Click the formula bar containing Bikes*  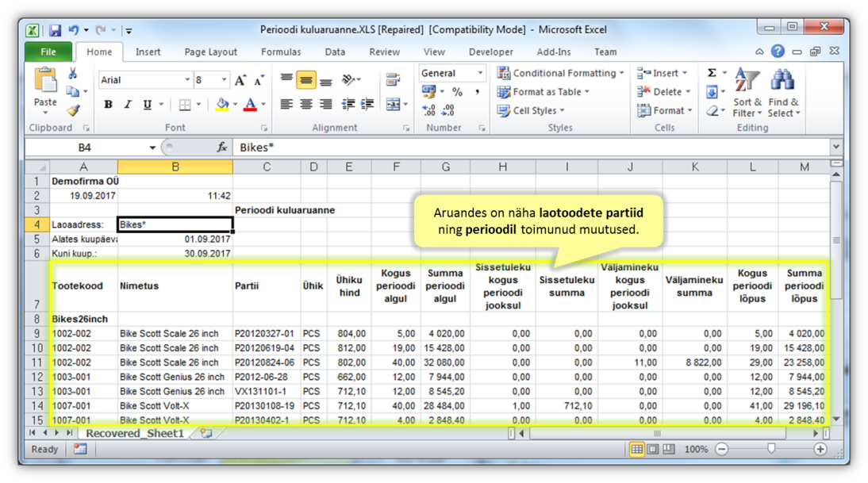(x=532, y=148)
